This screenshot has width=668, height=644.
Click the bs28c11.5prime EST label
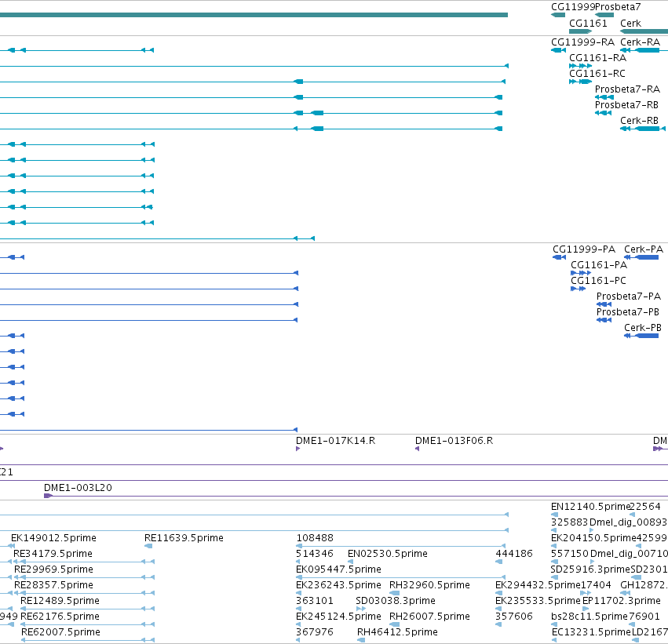590,617
